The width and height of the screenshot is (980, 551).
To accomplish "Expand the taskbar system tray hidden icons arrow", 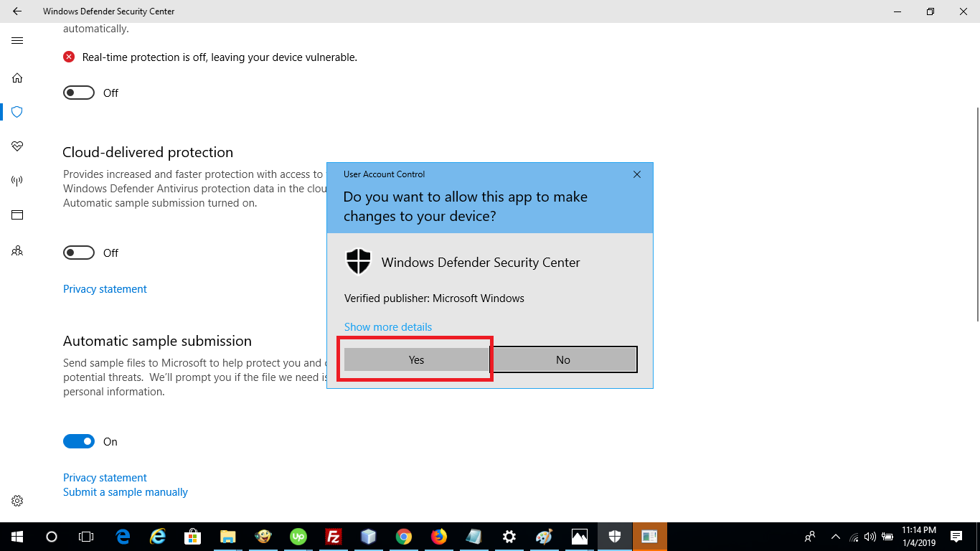I will pyautogui.click(x=835, y=536).
